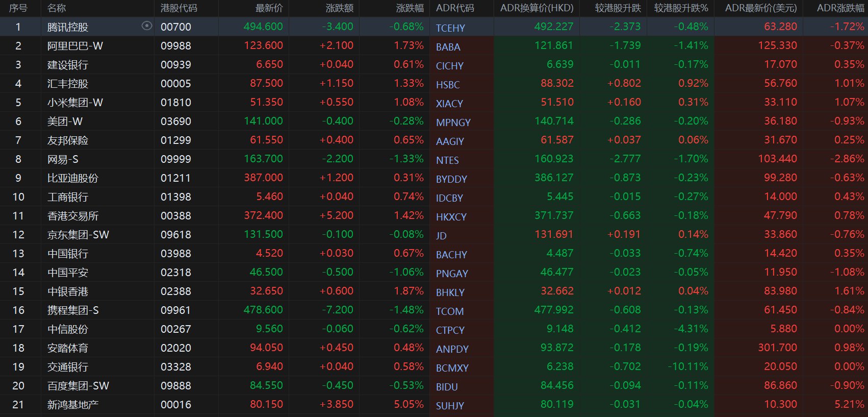Click ADR code NTES

click(x=447, y=160)
